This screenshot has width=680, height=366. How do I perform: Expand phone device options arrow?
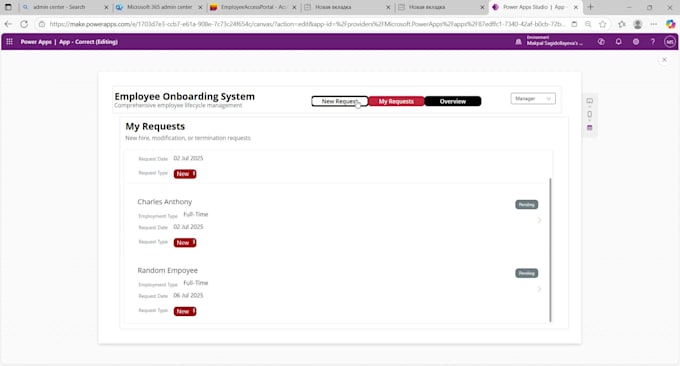[589, 120]
